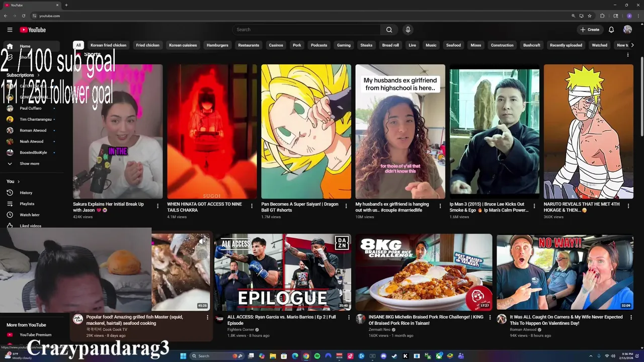Open options for Ip Man 3 short
The image size is (644, 362).
534,206
